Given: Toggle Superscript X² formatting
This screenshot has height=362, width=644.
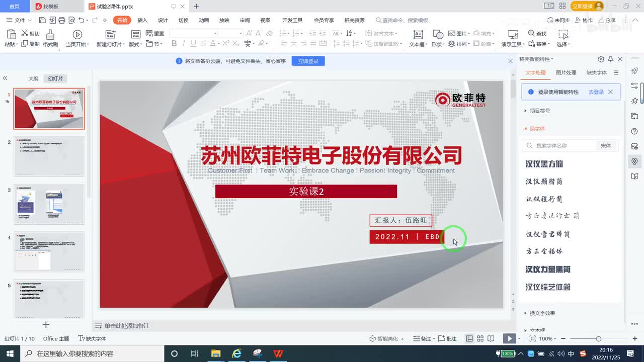Looking at the screenshot, I should click(x=226, y=44).
